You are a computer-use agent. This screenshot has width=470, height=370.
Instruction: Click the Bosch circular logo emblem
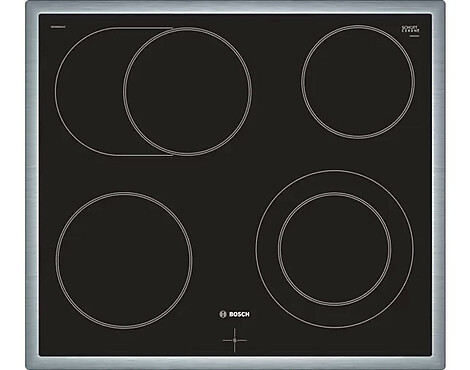click(223, 314)
